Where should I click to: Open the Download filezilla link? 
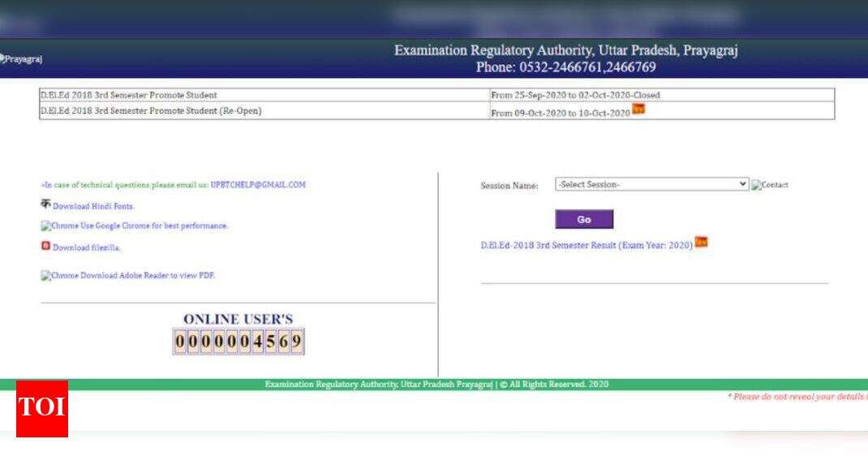pos(89,247)
